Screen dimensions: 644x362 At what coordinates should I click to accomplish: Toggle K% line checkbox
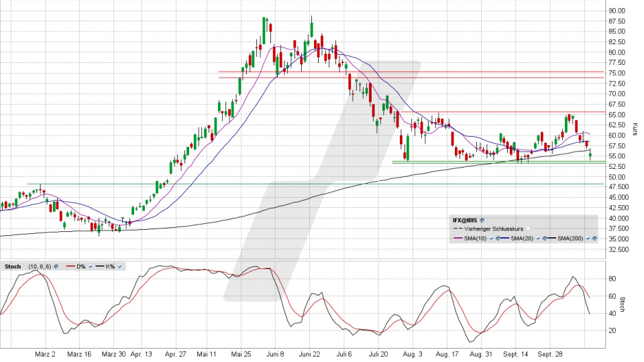tap(119, 267)
